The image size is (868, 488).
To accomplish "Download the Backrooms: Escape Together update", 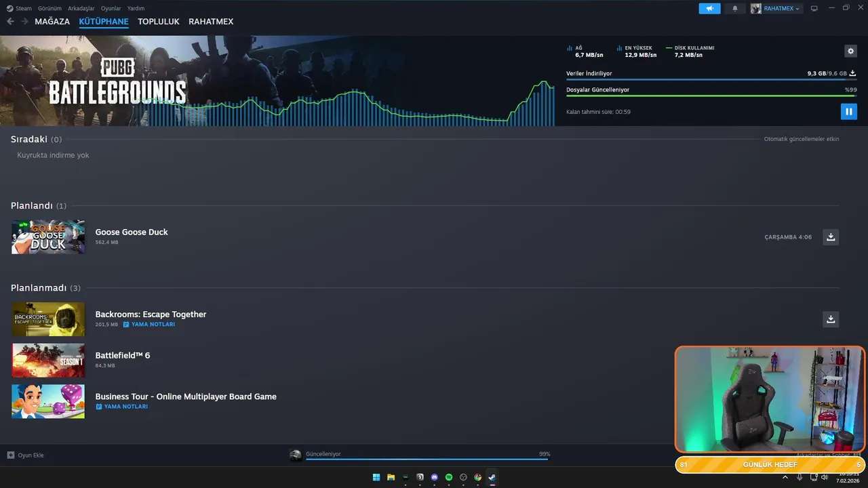I will point(831,319).
